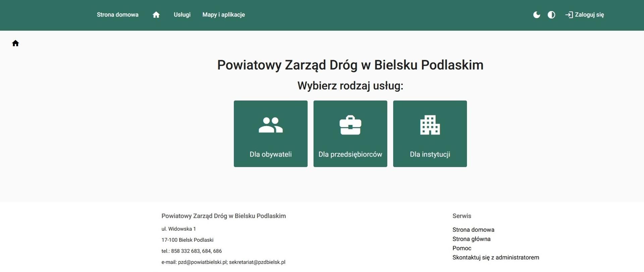Click the page title Powiatowy Zarząd Dróg heading
644x272 pixels.
pos(350,65)
